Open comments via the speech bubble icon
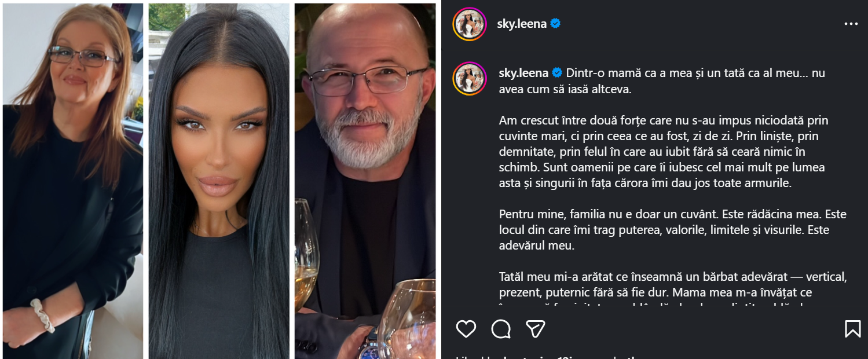The height and width of the screenshot is (359, 868). [x=501, y=329]
